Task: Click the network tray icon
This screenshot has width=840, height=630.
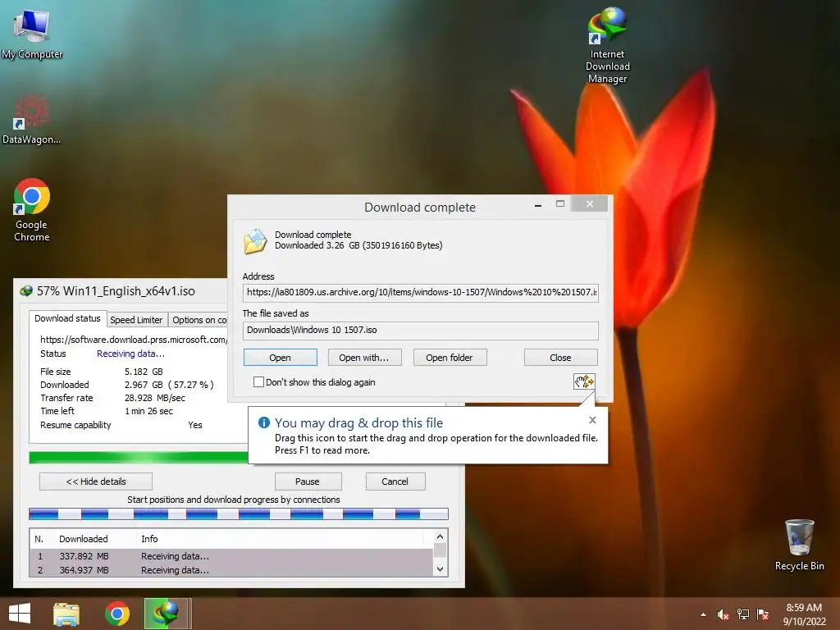Action: point(743,614)
